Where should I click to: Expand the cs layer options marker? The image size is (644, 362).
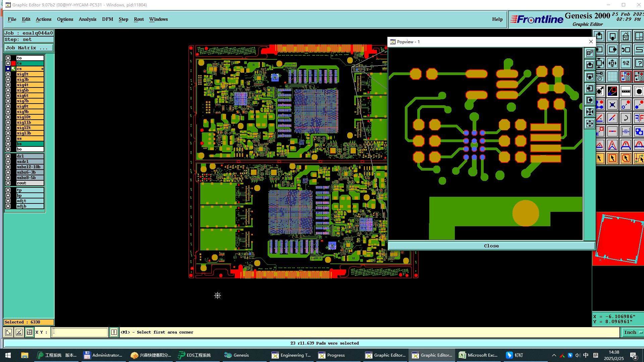pyautogui.click(x=42, y=69)
